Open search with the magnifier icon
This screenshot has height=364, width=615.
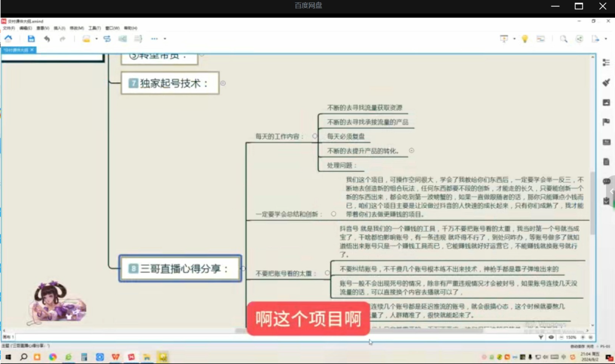tap(564, 38)
